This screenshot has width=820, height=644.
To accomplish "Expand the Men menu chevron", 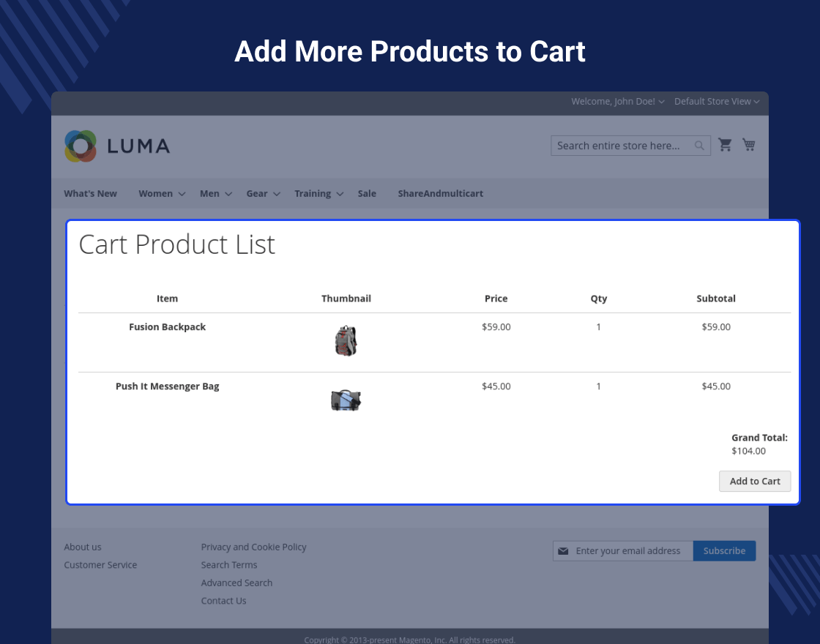I will pyautogui.click(x=228, y=194).
